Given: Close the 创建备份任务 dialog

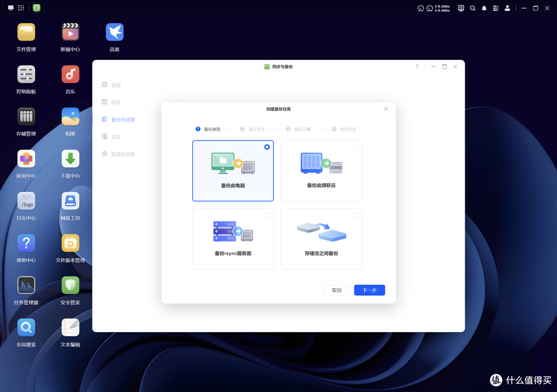Looking at the screenshot, I should [x=386, y=109].
